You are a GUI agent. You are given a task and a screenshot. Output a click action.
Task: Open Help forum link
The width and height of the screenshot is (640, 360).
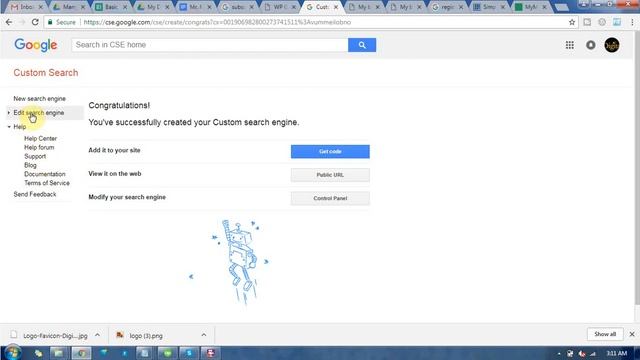39,147
